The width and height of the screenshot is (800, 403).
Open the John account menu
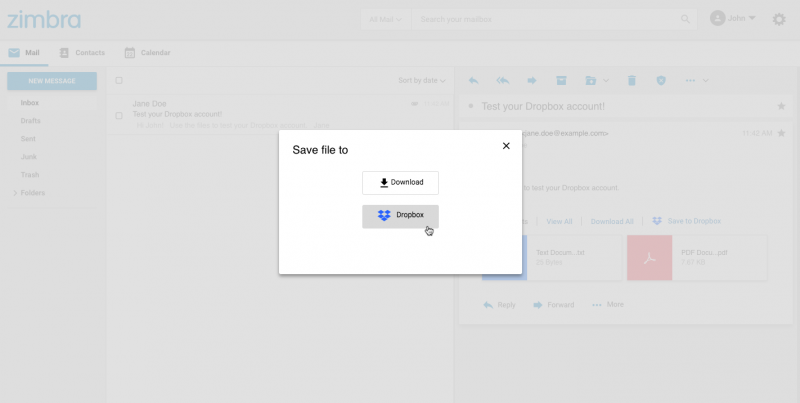[x=733, y=18]
